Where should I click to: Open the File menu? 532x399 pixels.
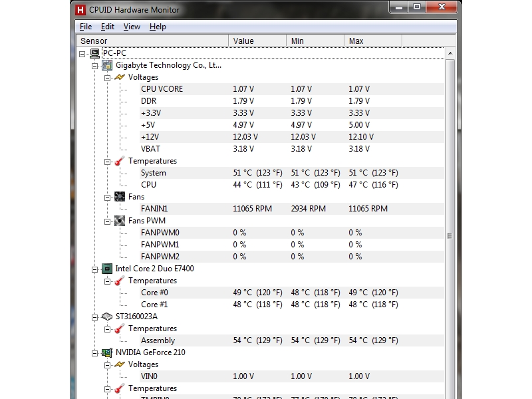click(86, 27)
